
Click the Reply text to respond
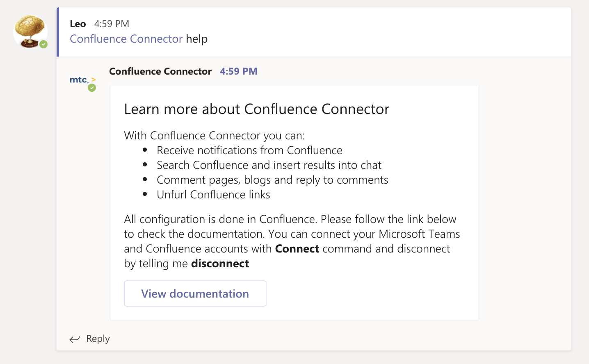(x=98, y=339)
